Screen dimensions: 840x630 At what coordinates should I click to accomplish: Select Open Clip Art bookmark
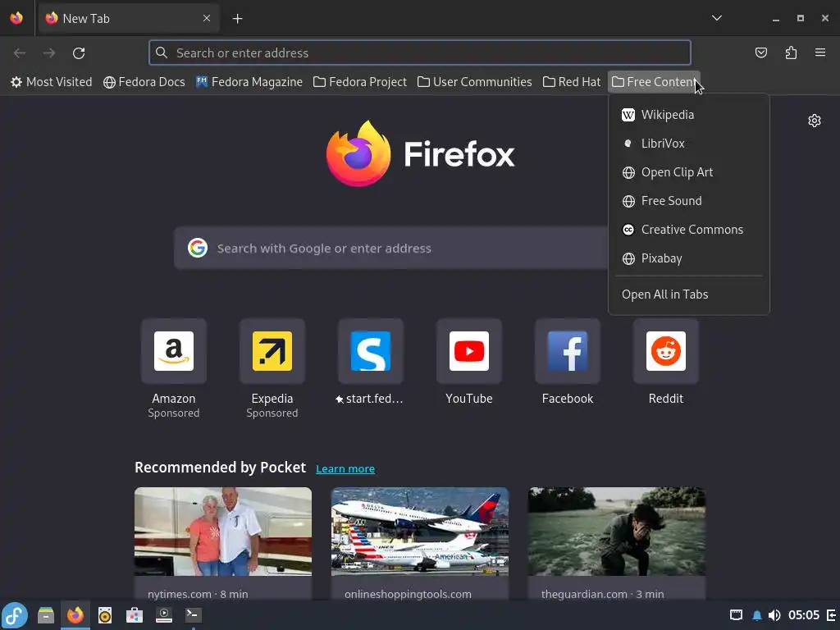pyautogui.click(x=689, y=172)
